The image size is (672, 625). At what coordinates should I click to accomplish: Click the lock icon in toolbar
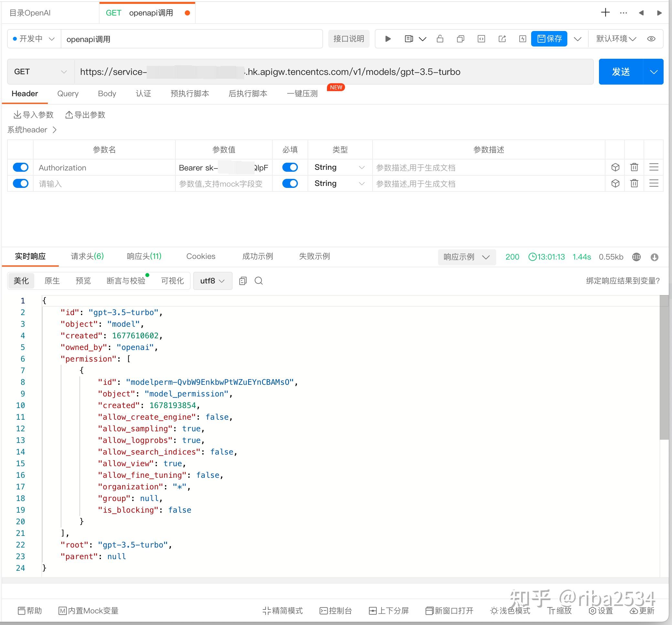pos(440,39)
